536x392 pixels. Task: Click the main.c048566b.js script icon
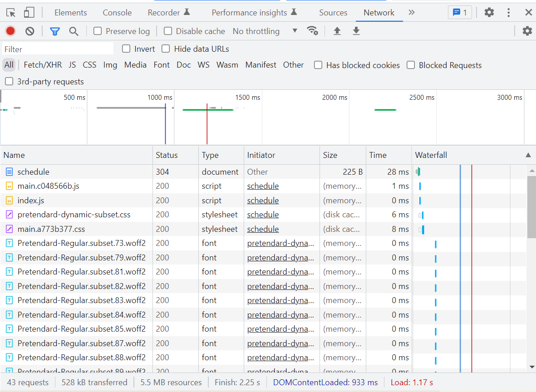9,186
